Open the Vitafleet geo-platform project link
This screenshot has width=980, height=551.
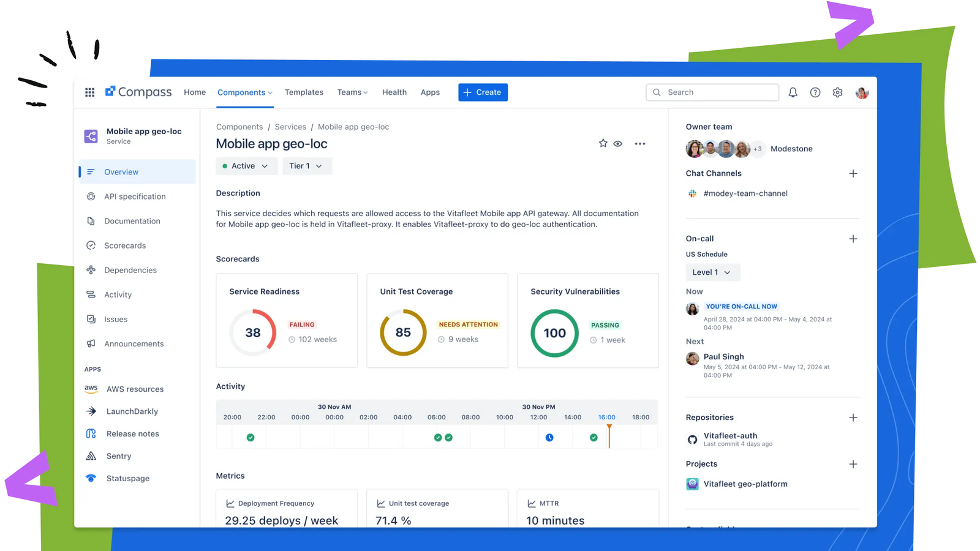(x=745, y=484)
